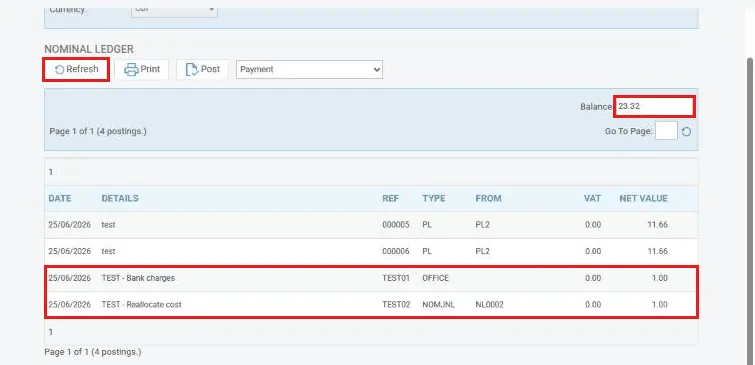Click the OFFICE type cell
The image size is (755, 365).
(435, 278)
